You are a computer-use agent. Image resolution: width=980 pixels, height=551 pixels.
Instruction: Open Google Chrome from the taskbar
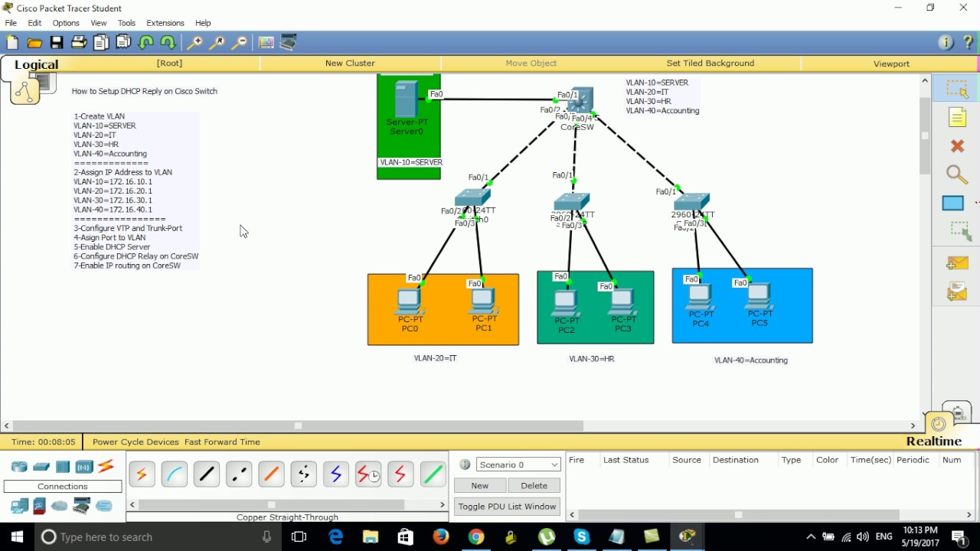(475, 537)
